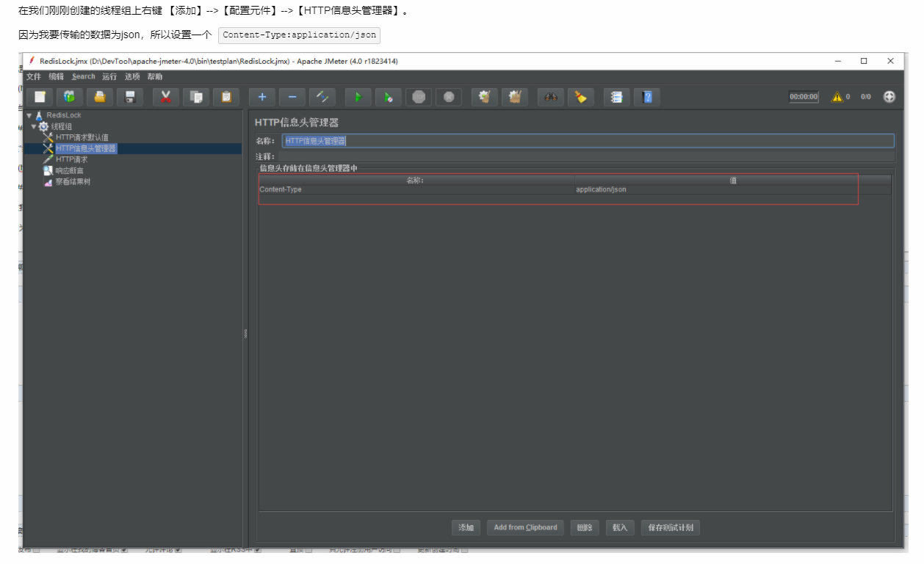Click the 名称 name input field
Viewport: 924px width, 564px height.
click(x=588, y=141)
